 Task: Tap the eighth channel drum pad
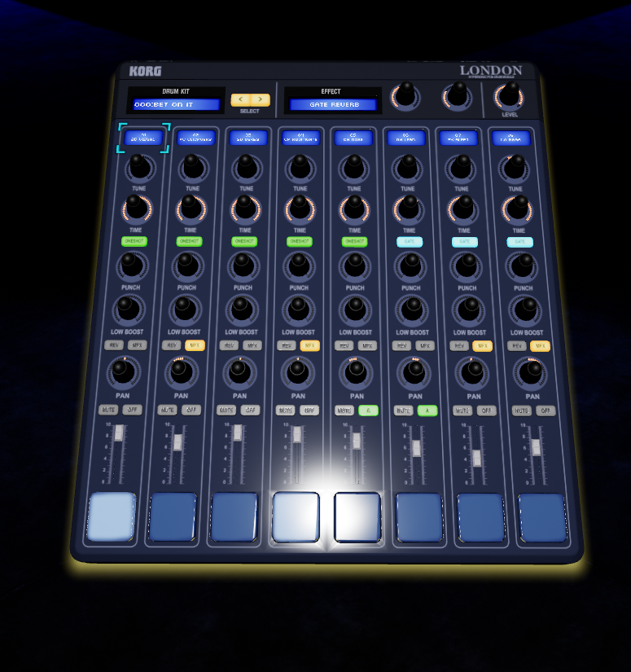(542, 518)
